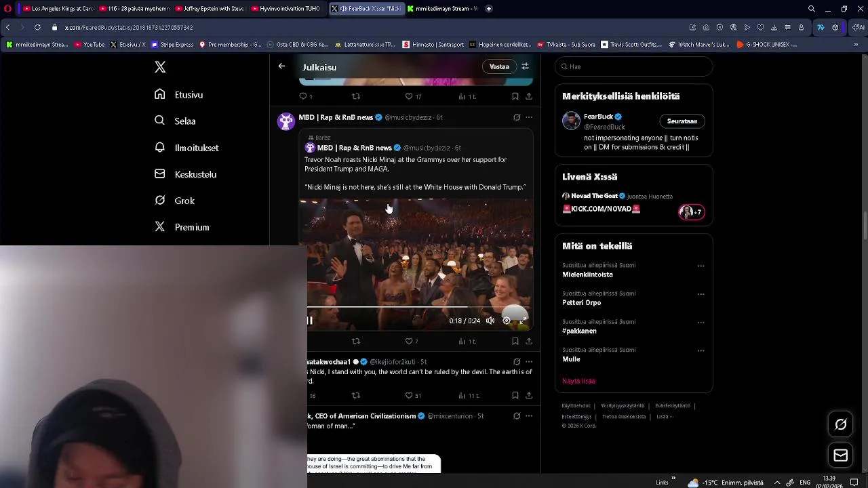Open more options on American Civilizationism reply
Viewport: 868px width, 488px height.
tap(529, 416)
